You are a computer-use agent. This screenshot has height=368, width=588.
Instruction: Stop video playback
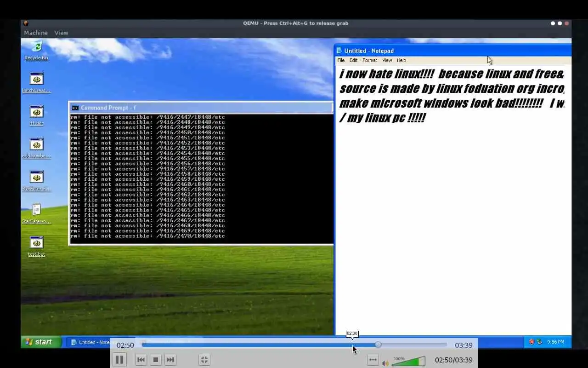point(156,360)
